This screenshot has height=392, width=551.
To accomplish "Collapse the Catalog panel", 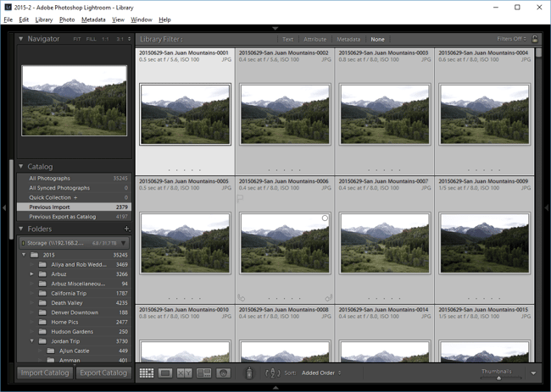I will tap(20, 166).
